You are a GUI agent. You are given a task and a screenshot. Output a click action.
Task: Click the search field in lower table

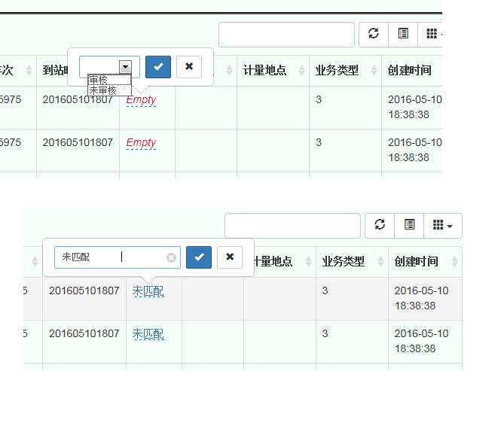tap(292, 225)
